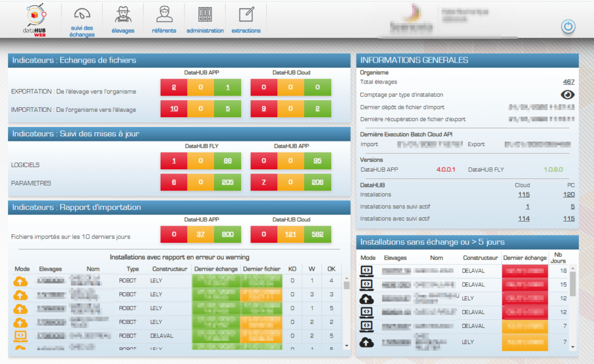This screenshot has height=364, width=594.
Task: Click green 2 in IMPORTATION DataHUB Cloud
Action: coord(317,108)
